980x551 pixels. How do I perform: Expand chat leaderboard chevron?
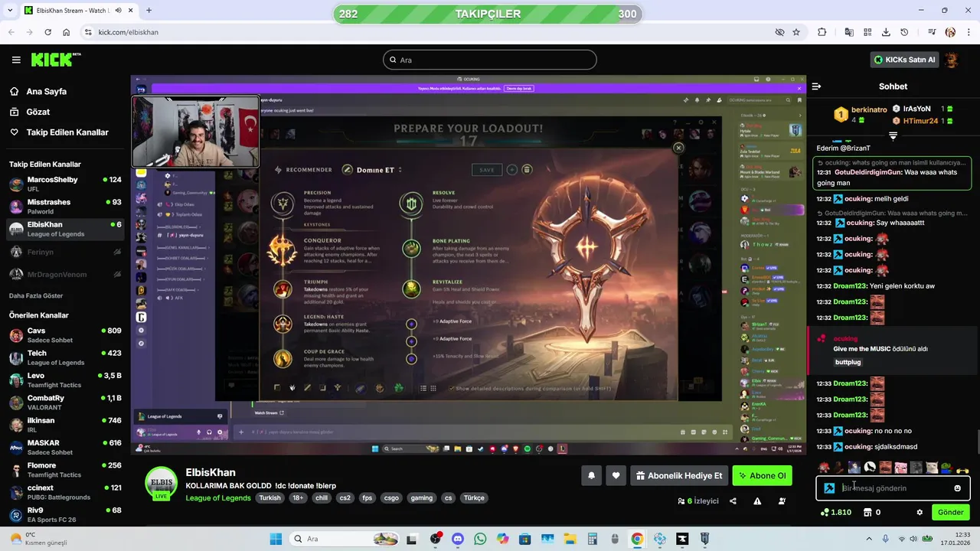click(x=893, y=136)
